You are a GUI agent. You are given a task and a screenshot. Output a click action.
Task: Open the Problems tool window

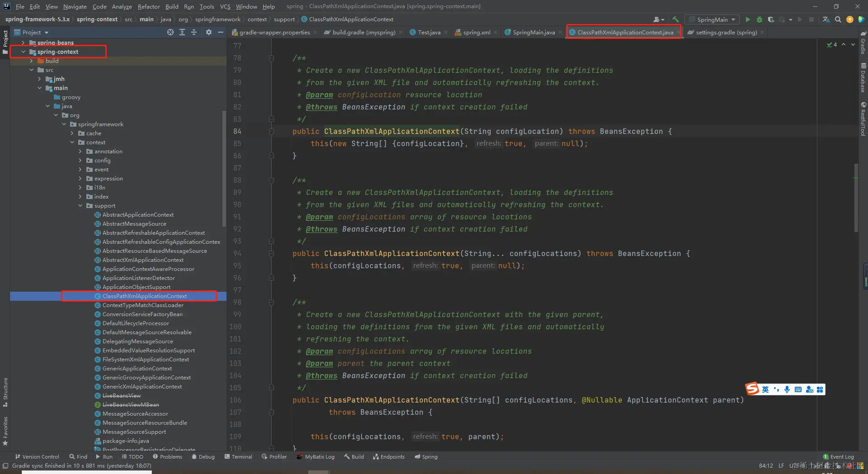[167, 456]
